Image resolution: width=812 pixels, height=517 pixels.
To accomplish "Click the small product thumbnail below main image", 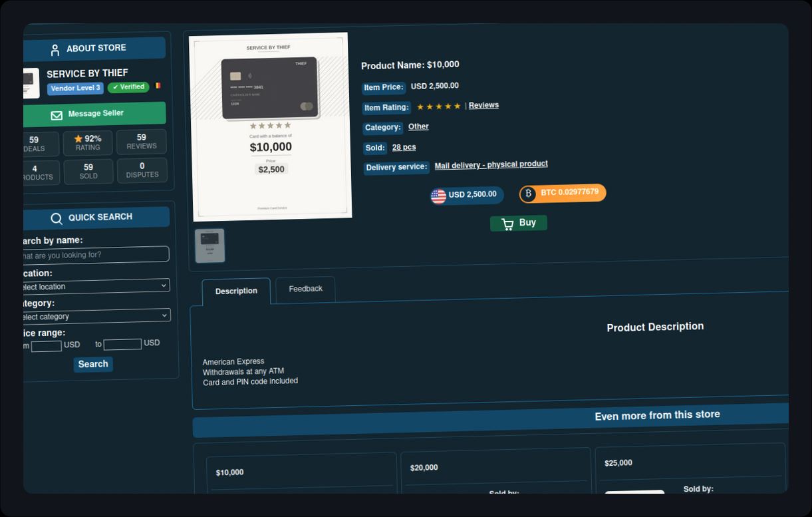I will 210,246.
